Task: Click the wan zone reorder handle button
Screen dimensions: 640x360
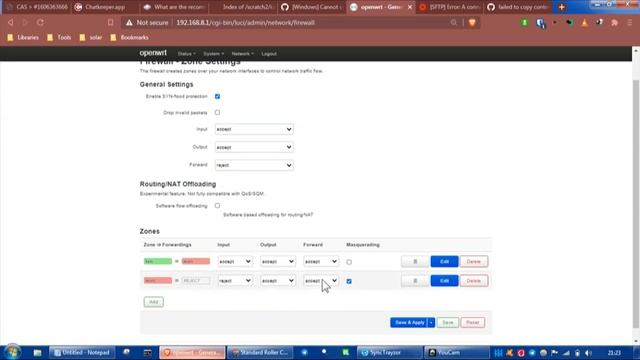Action: [415, 281]
